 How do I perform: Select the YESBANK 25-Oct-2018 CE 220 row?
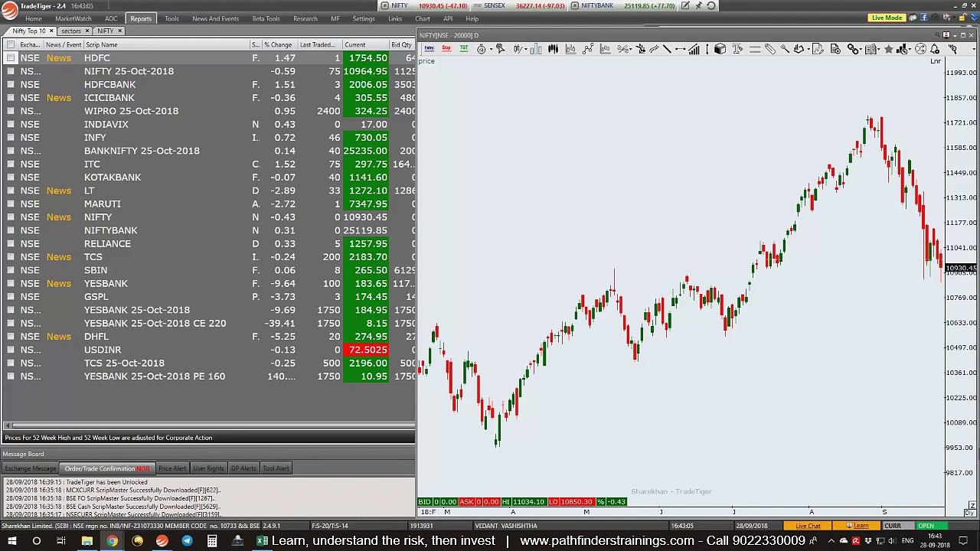tap(208, 324)
